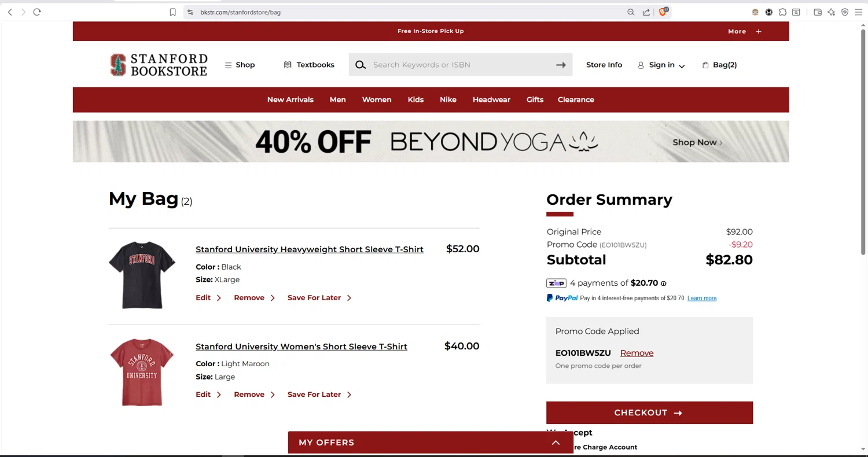Click PayPal Learn more link

point(702,298)
